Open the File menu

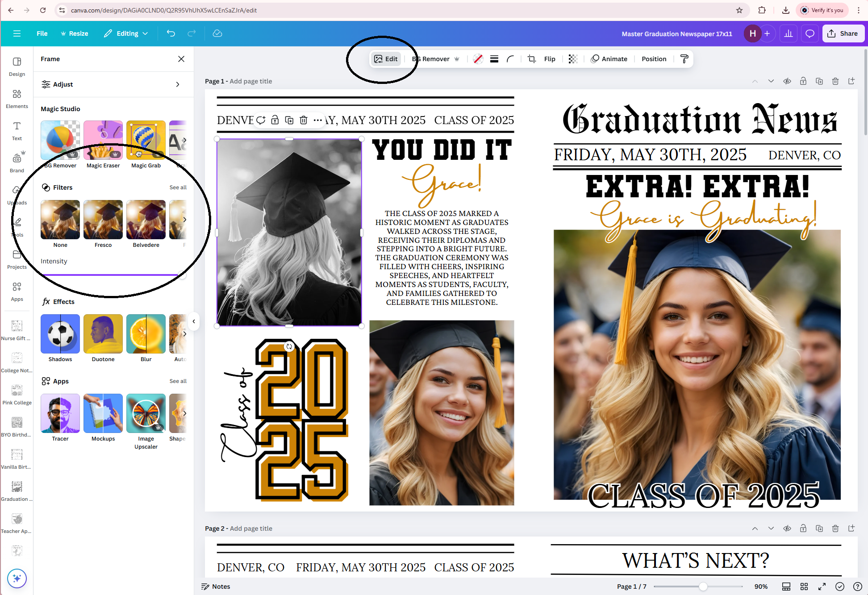point(42,33)
